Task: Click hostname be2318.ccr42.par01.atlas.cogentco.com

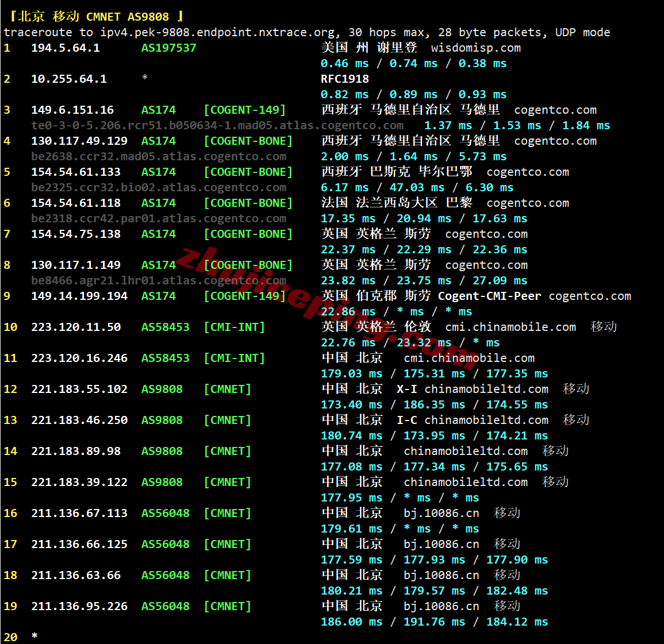Action: coord(159,219)
